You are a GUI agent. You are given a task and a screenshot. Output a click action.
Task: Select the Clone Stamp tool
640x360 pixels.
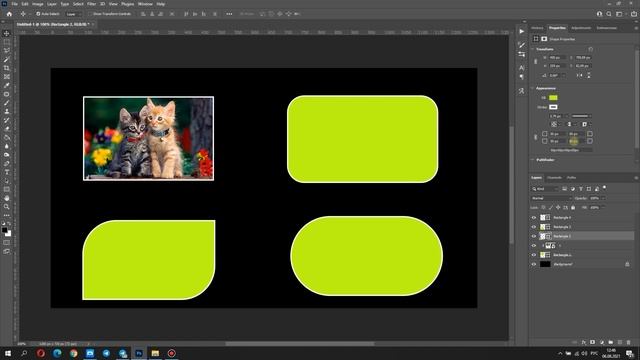[x=7, y=111]
